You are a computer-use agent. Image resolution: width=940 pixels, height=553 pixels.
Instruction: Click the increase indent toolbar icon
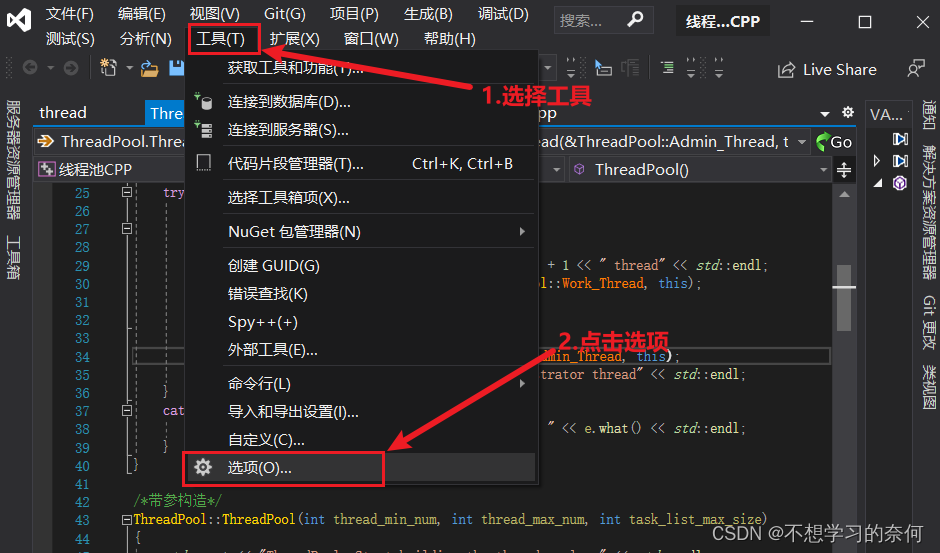[x=667, y=68]
